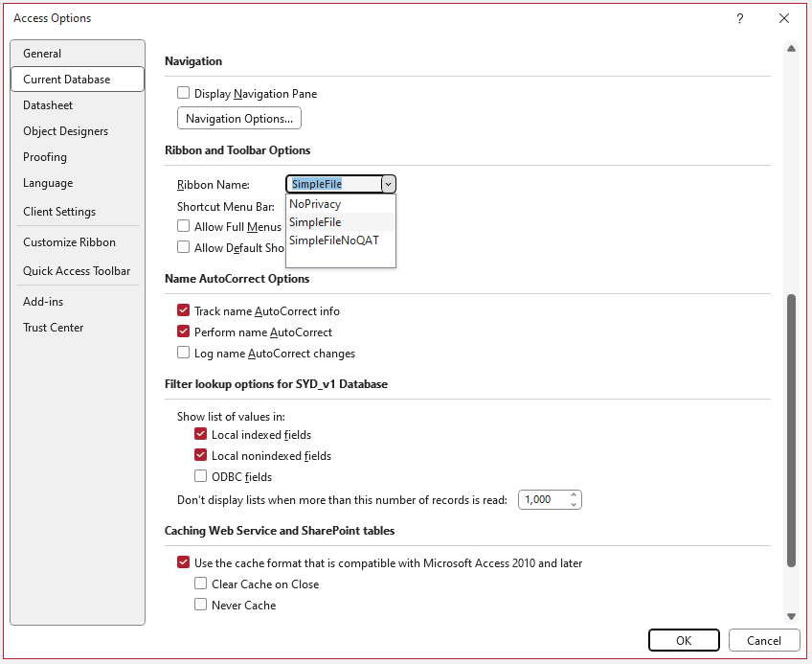Select the Current Database category
This screenshot has width=812, height=664.
click(x=78, y=80)
